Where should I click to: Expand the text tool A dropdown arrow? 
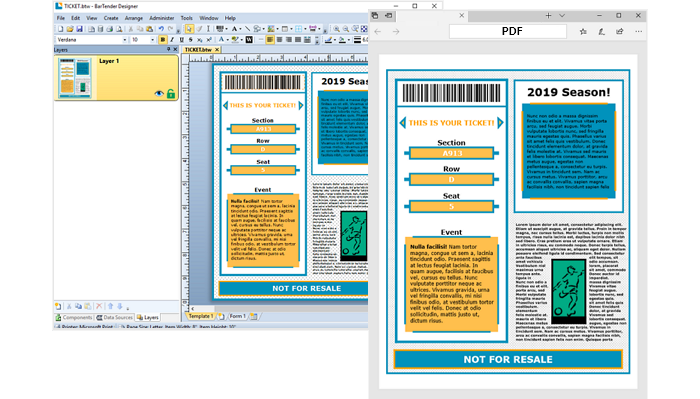point(240,29)
